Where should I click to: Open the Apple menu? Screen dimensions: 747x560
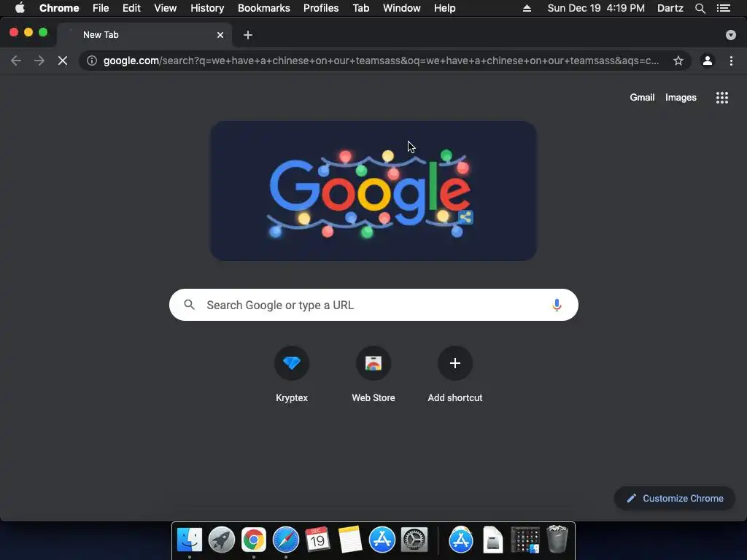[20, 8]
